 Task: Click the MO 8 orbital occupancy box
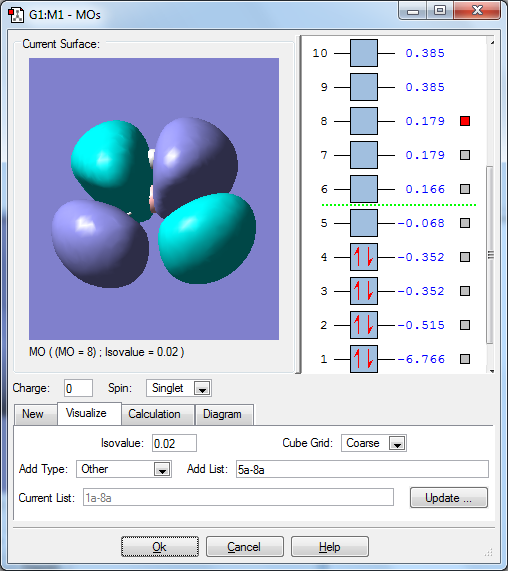point(364,121)
